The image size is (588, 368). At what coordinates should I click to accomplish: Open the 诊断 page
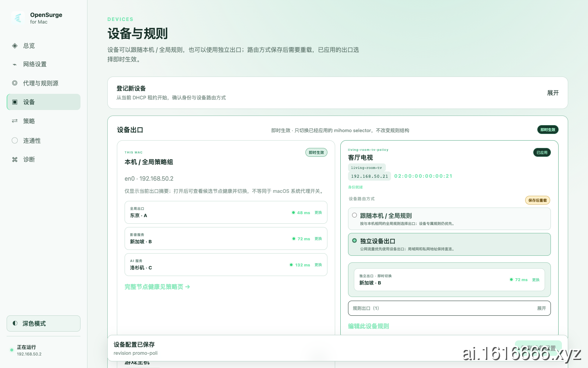[43, 159]
